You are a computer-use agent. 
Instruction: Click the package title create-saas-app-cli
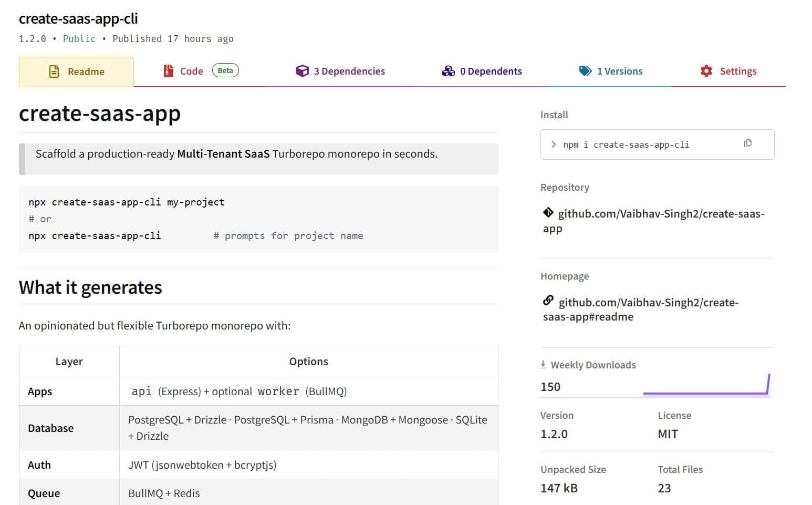point(78,18)
